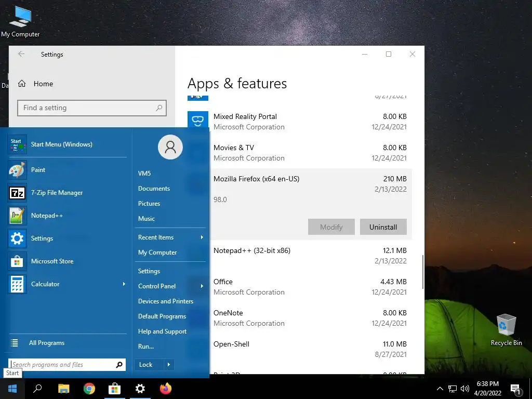Expand Calculator jump list arrow
Viewport: 532px width, 399px height.
(x=124, y=284)
